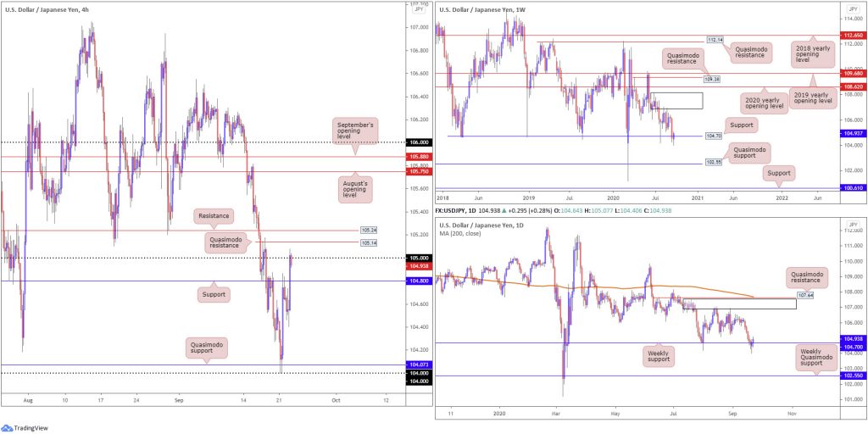Click the 'MA (200, close)' indicator label

[460, 233]
